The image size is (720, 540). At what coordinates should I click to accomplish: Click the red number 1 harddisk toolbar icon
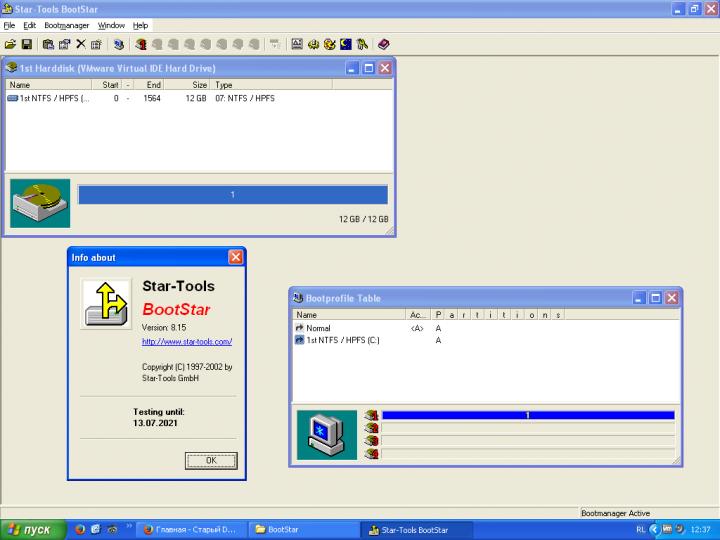142,44
